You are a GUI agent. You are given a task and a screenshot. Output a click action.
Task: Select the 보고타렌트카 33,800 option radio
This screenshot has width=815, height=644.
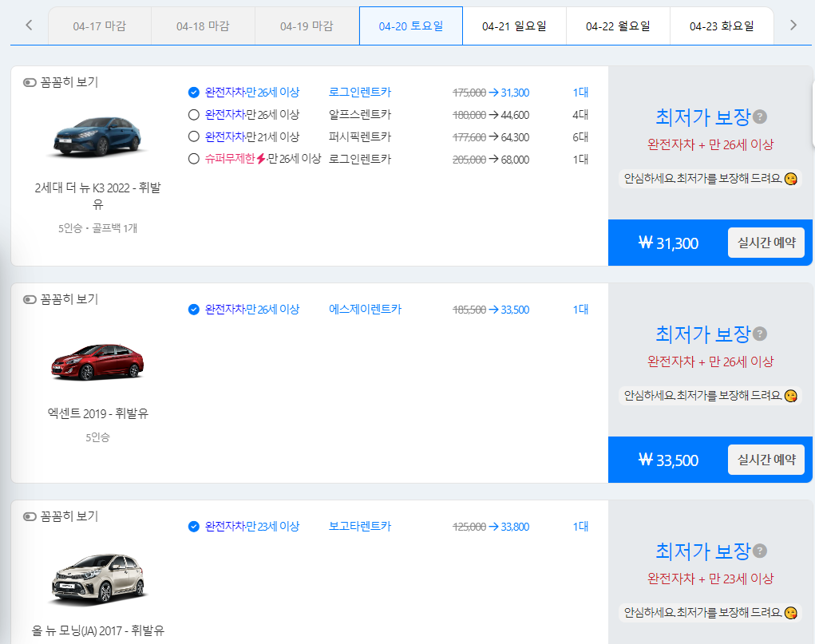click(193, 527)
